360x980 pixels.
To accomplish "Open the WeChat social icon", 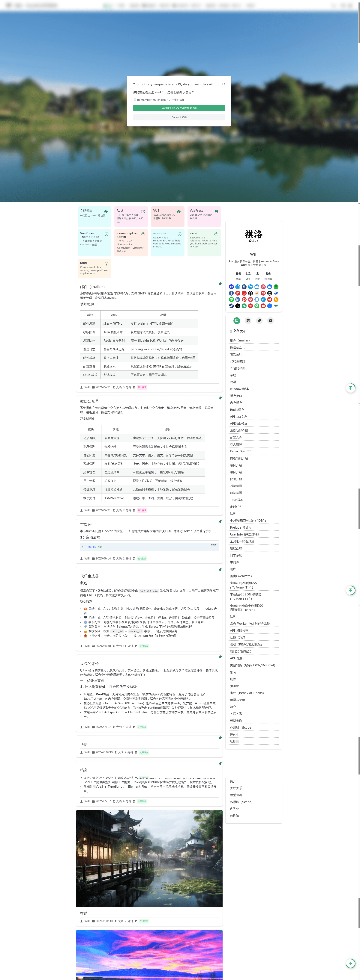I will click(244, 306).
